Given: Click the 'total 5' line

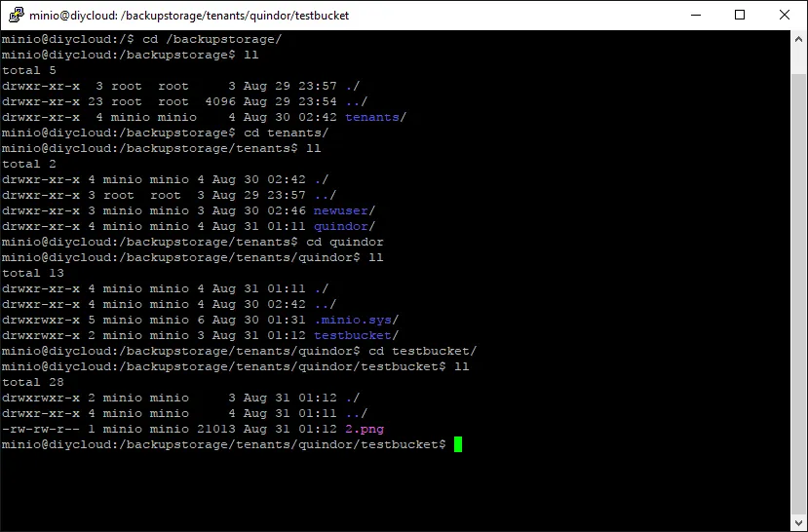Looking at the screenshot, I should click(x=29, y=70).
